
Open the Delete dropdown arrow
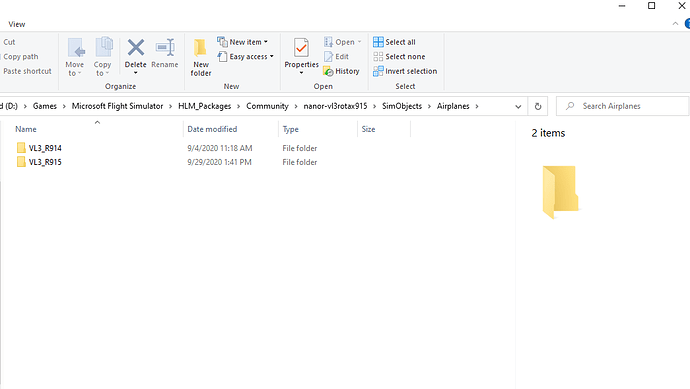coord(136,73)
